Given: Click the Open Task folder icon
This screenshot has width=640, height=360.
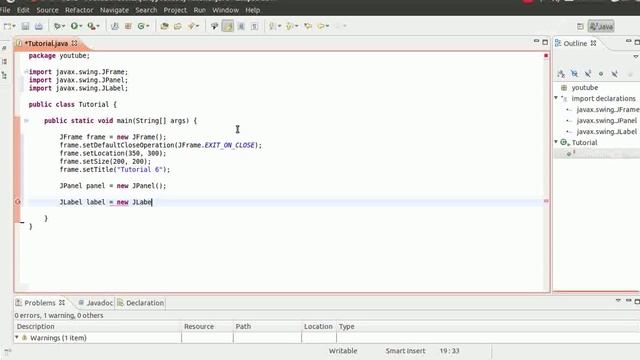Looking at the screenshot, I should 178,26.
